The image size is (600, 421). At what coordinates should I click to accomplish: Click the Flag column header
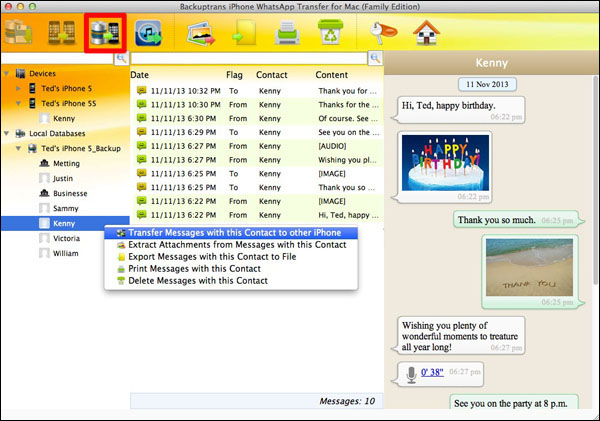tap(234, 75)
